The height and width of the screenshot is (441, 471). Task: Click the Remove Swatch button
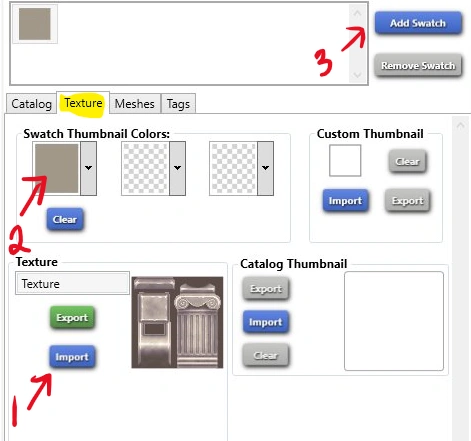pyautogui.click(x=418, y=65)
